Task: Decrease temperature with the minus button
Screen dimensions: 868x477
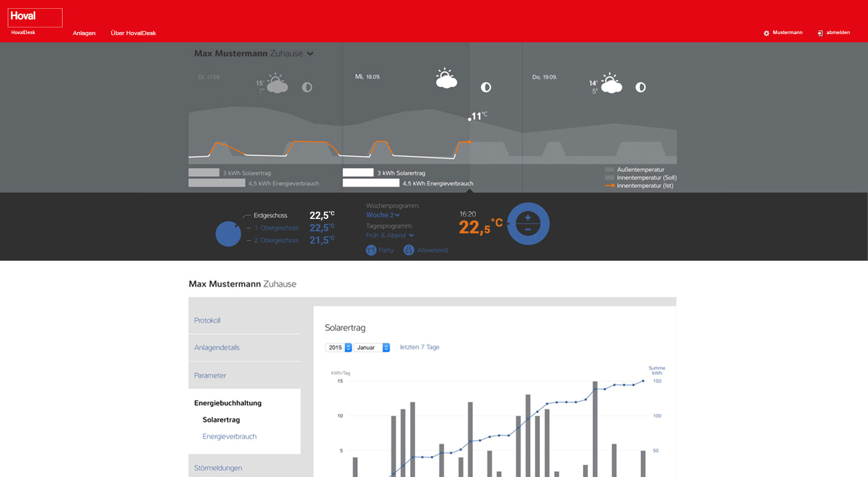Action: [x=528, y=230]
